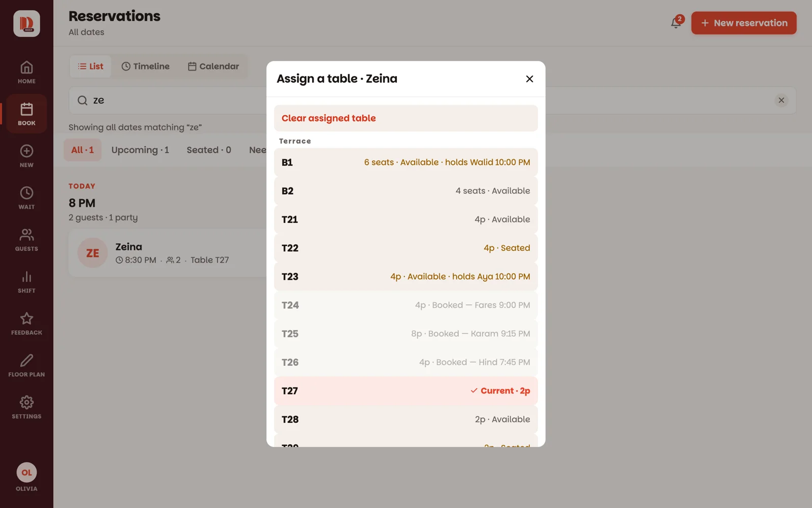Image resolution: width=812 pixels, height=508 pixels.
Task: Assign table B1 holding Walid
Action: click(405, 163)
